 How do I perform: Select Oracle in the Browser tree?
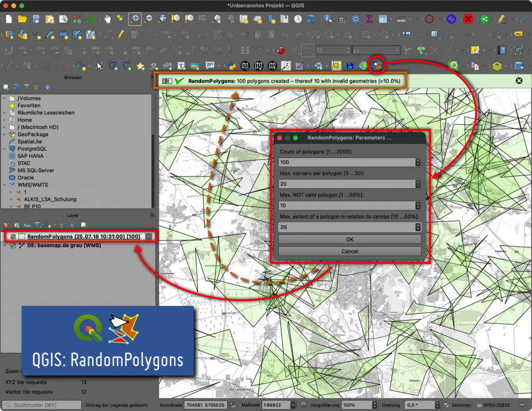pyautogui.click(x=26, y=178)
